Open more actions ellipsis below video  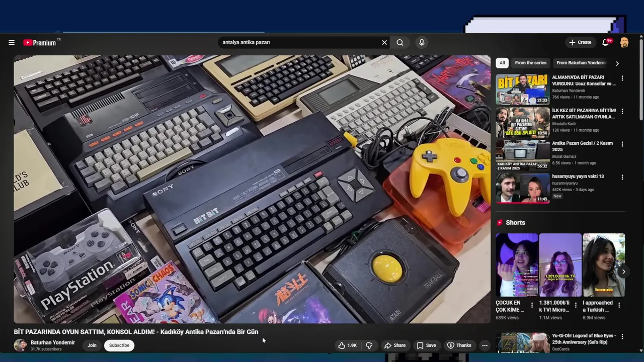(x=485, y=345)
